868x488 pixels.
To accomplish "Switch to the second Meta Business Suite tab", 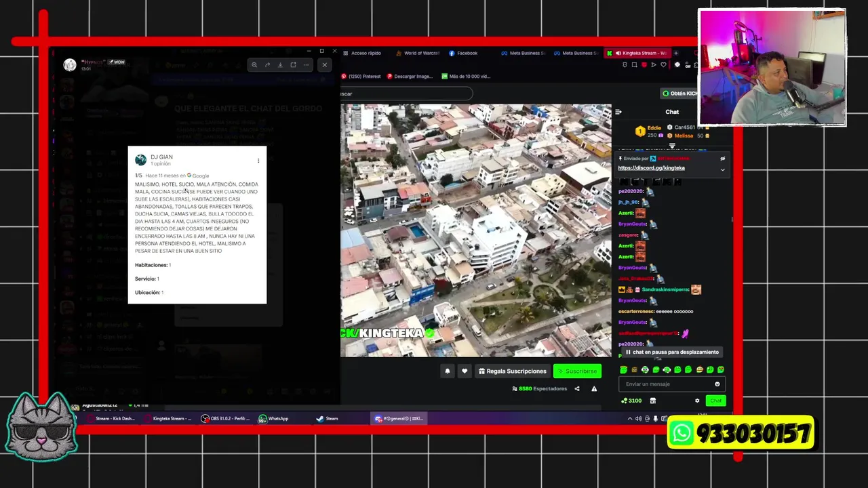I will [575, 53].
